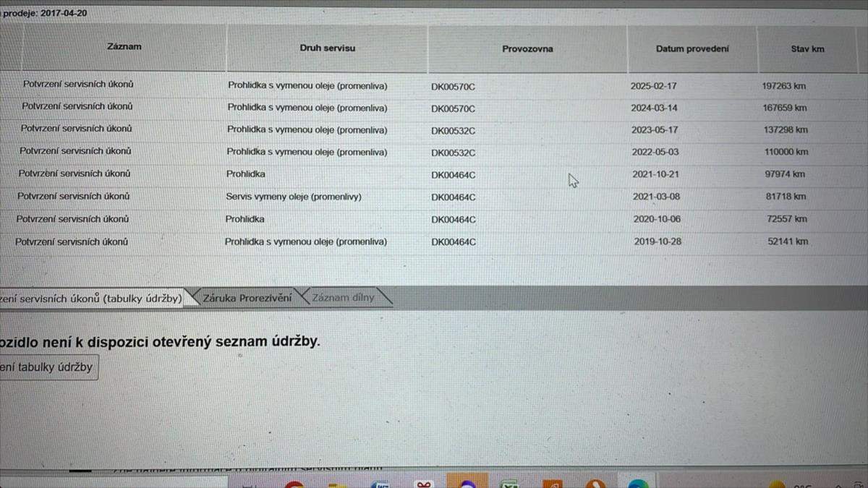Image resolution: width=868 pixels, height=488 pixels.
Task: Click the Druh servisu column header
Action: pos(327,48)
